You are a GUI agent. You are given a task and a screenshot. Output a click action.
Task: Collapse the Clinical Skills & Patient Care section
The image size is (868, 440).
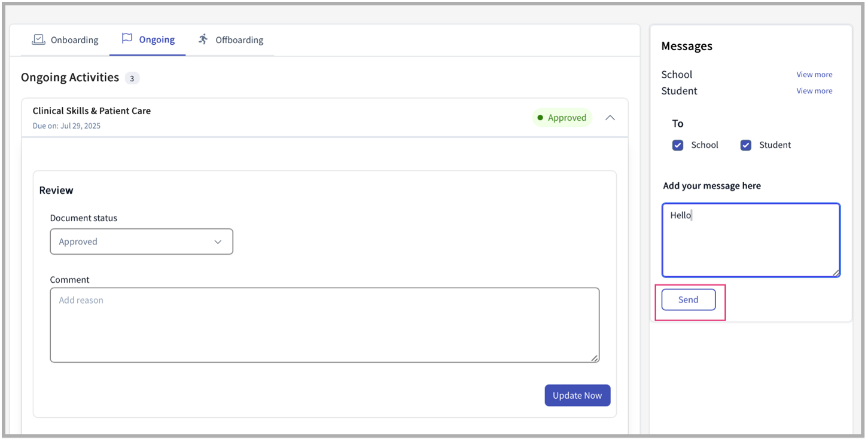pyautogui.click(x=610, y=118)
